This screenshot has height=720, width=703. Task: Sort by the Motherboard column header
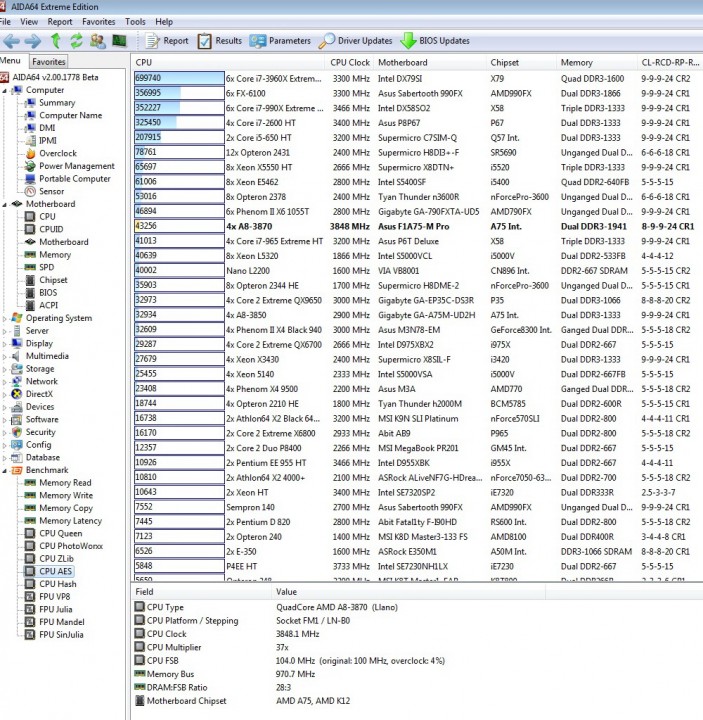click(430, 62)
